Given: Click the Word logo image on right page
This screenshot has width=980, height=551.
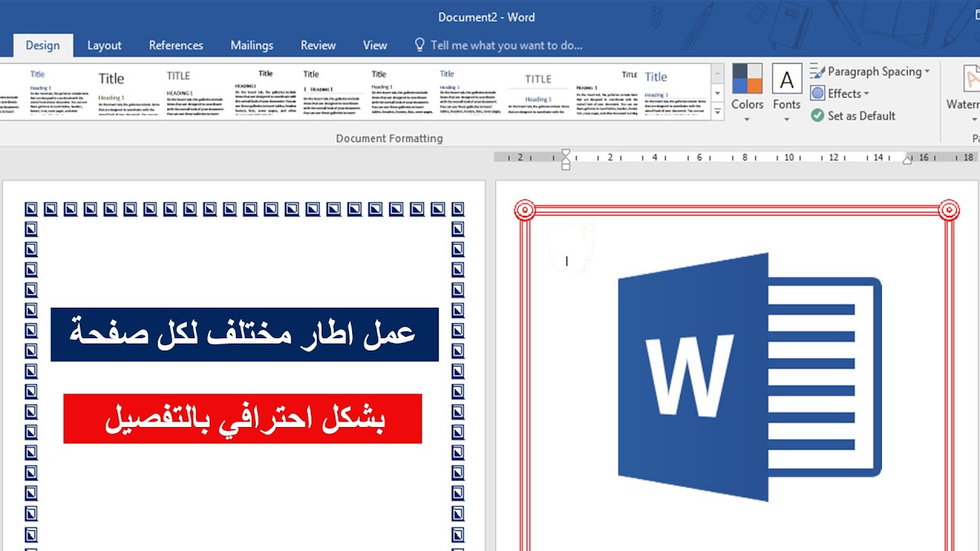Looking at the screenshot, I should click(x=750, y=377).
